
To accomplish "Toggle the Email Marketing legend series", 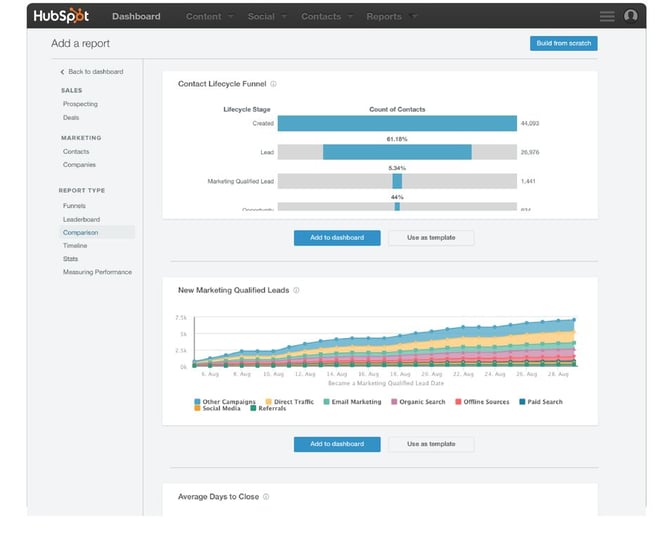I will (x=352, y=402).
